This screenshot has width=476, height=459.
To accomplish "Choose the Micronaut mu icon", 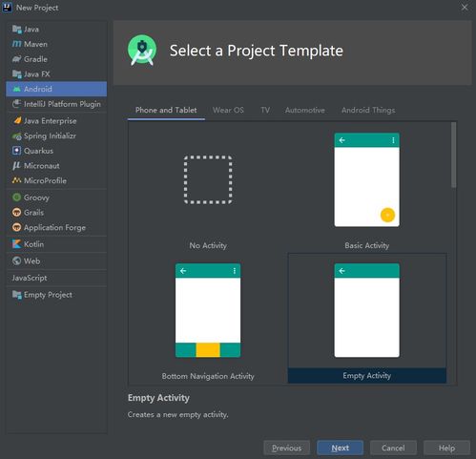I will click(x=16, y=165).
